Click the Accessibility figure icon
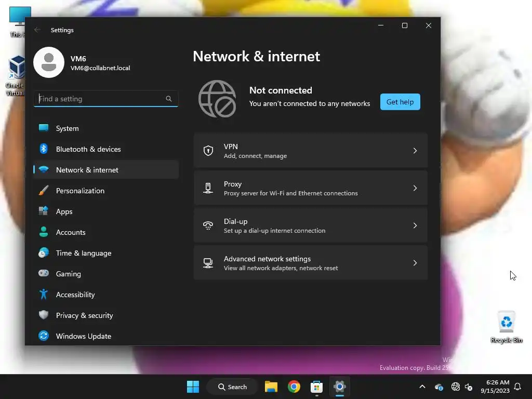 click(44, 294)
